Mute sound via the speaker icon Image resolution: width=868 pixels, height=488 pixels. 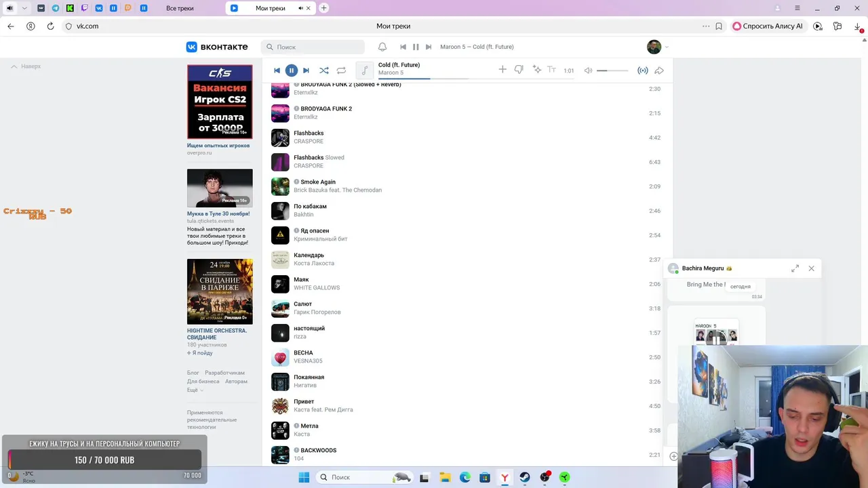click(589, 70)
